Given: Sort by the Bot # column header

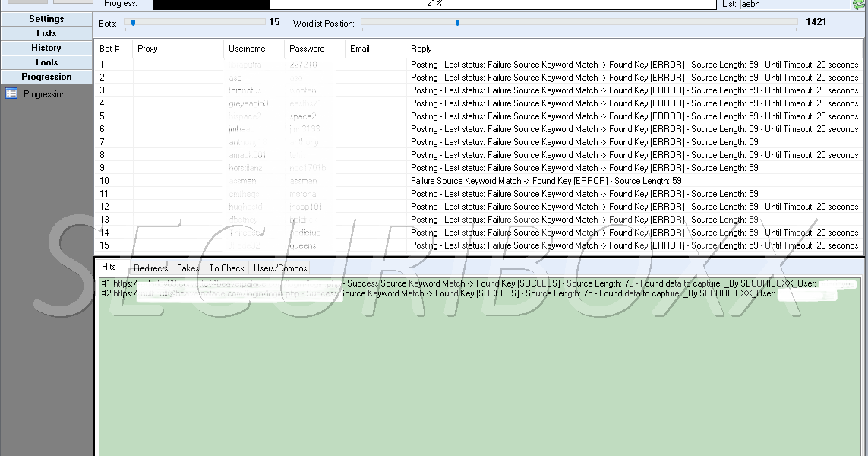Looking at the screenshot, I should tap(113, 49).
